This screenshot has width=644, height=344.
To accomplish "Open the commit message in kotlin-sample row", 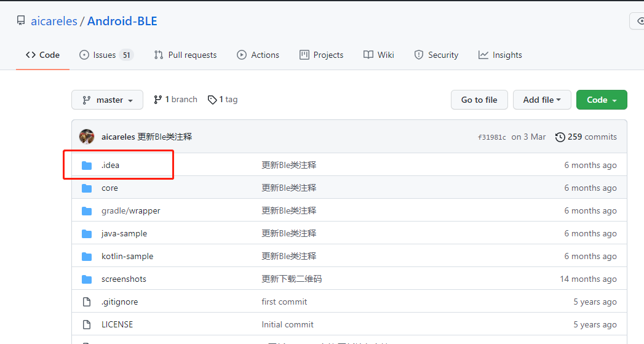I will (x=288, y=256).
